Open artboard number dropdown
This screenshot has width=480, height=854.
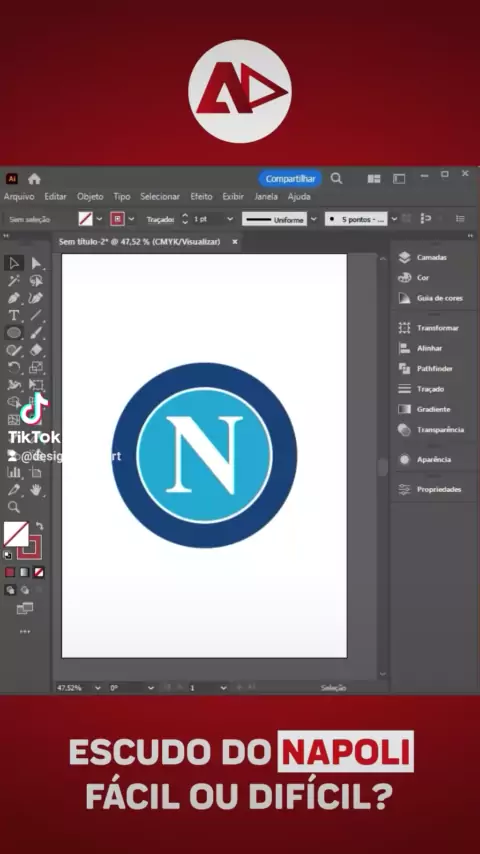(x=223, y=688)
